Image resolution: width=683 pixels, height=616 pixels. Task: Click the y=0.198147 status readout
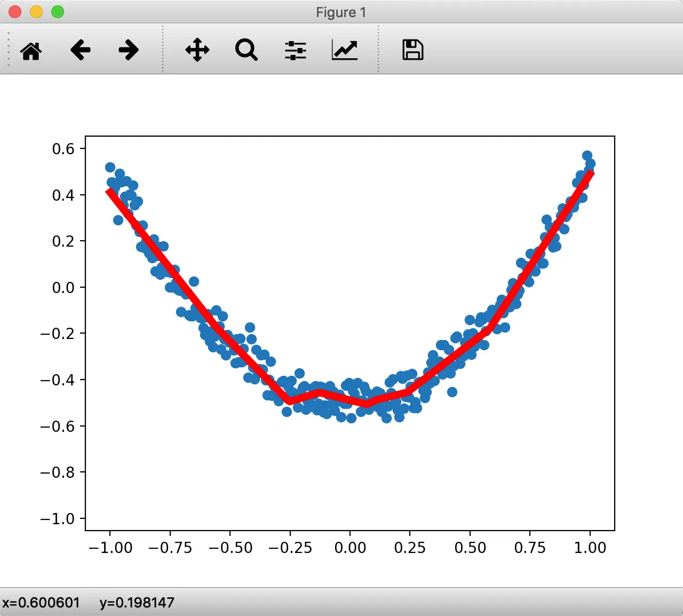137,603
